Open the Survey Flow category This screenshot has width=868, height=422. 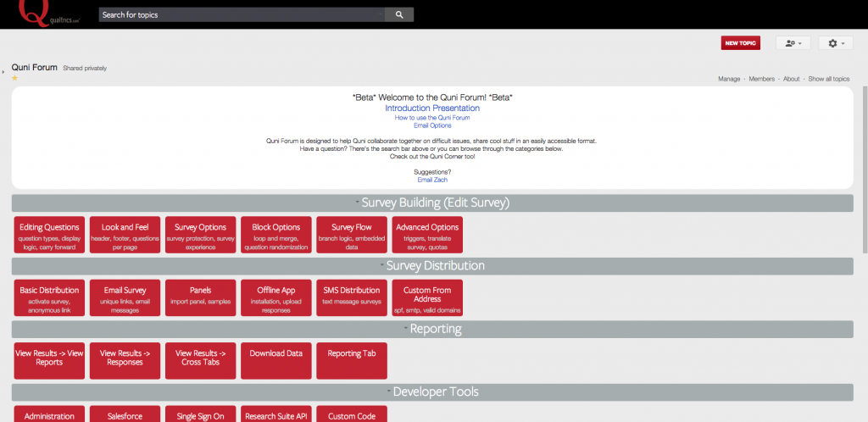(352, 235)
